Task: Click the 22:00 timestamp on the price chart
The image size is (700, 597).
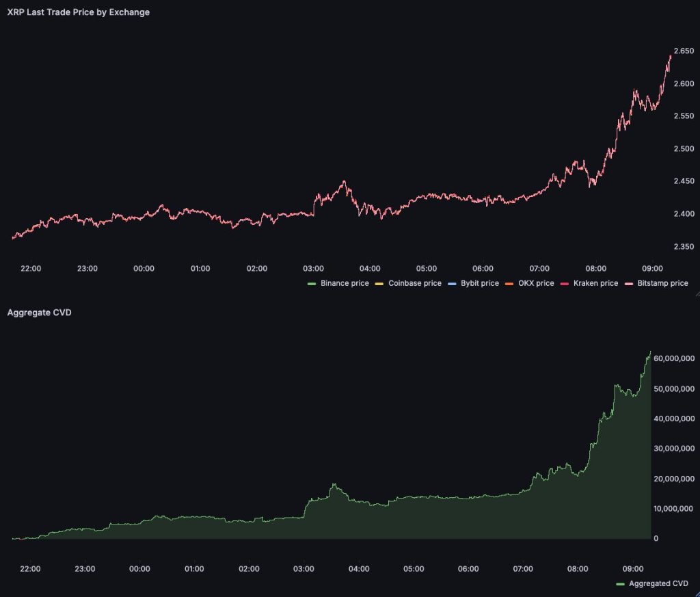Action: click(30, 268)
